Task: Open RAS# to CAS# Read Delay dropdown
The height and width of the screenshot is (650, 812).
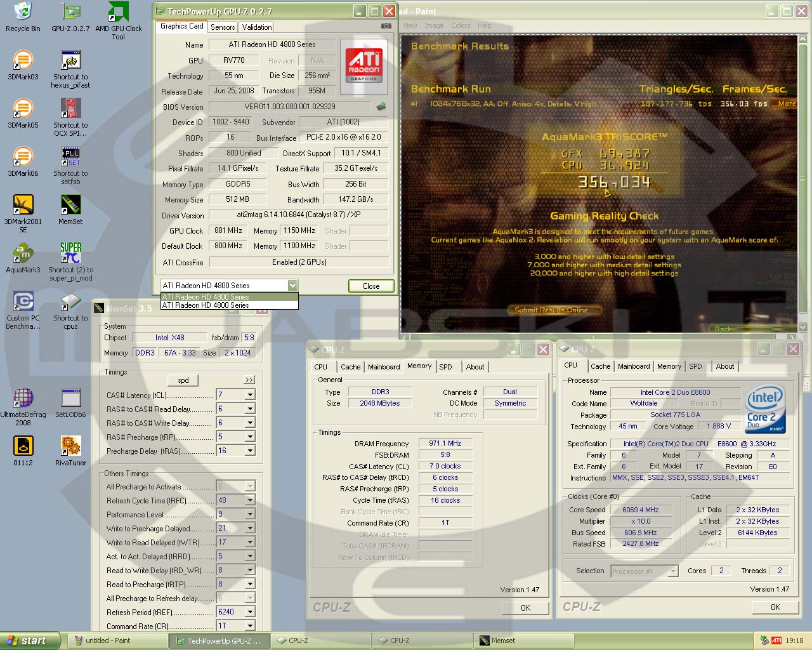Action: click(250, 409)
